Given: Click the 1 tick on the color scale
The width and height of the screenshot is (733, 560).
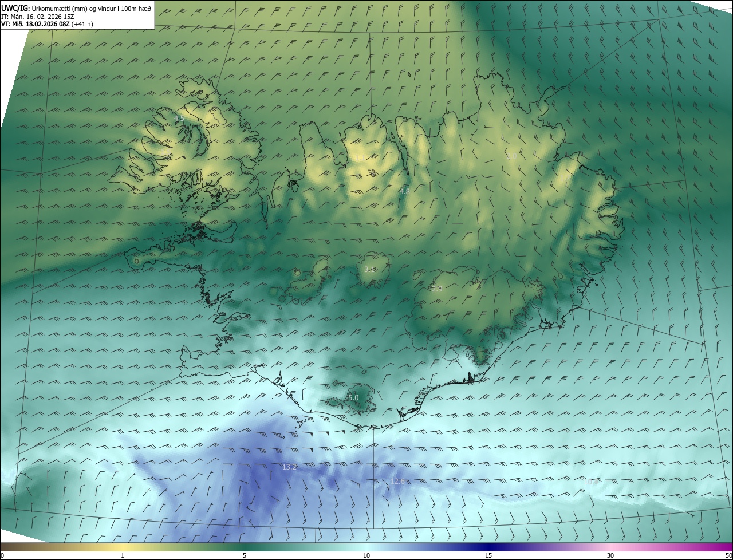Looking at the screenshot, I should click(x=123, y=556).
